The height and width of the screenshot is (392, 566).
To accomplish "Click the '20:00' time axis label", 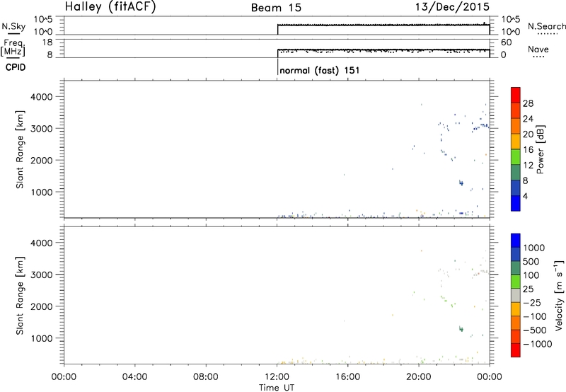I will point(419,377).
